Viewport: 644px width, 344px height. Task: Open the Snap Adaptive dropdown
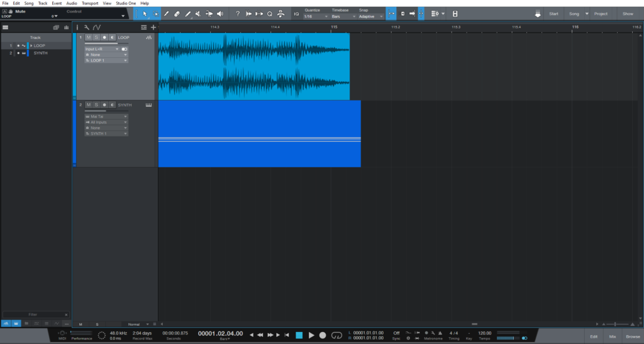pos(370,16)
